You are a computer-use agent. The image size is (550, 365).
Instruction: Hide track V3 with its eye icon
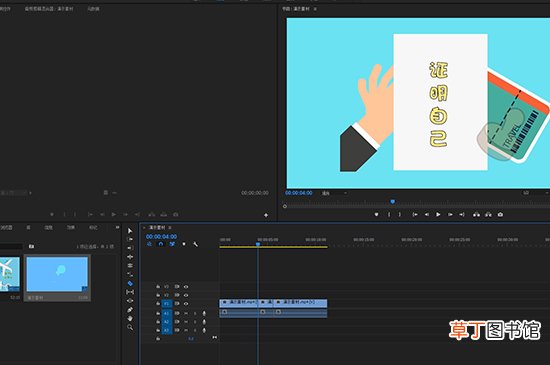(x=186, y=287)
